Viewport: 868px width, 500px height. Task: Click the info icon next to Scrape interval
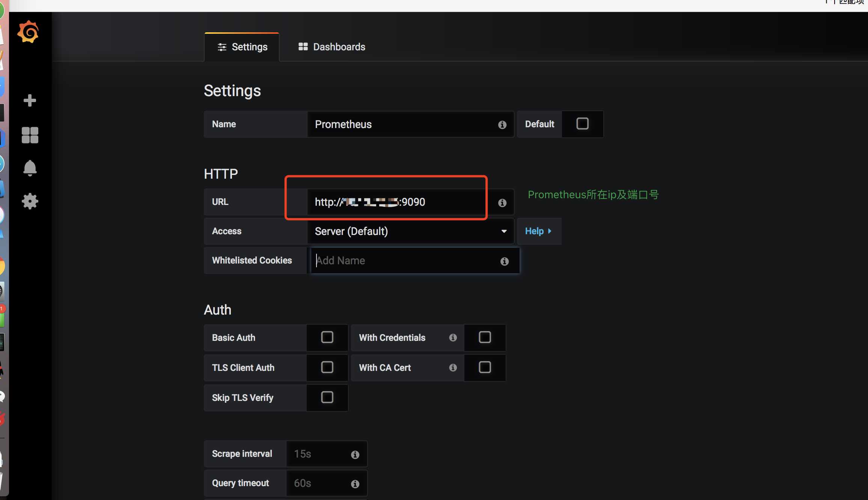point(355,453)
